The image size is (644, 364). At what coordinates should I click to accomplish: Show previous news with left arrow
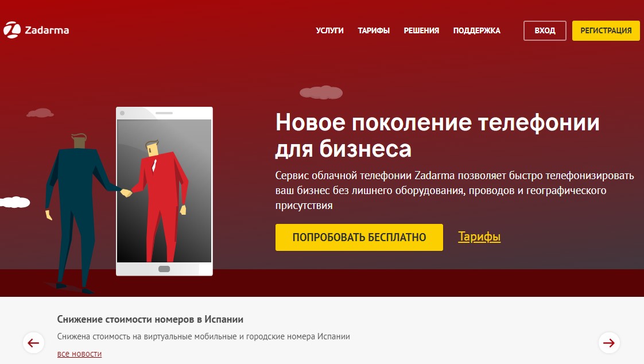[33, 343]
